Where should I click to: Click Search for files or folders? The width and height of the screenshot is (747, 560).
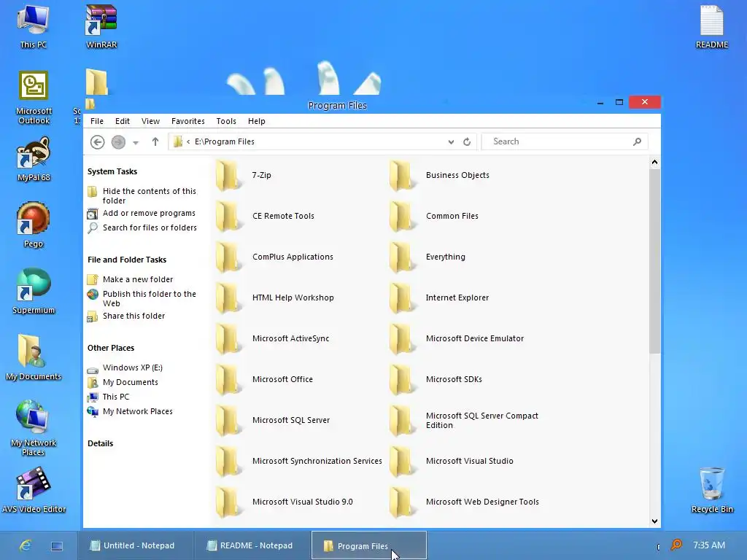[150, 227]
